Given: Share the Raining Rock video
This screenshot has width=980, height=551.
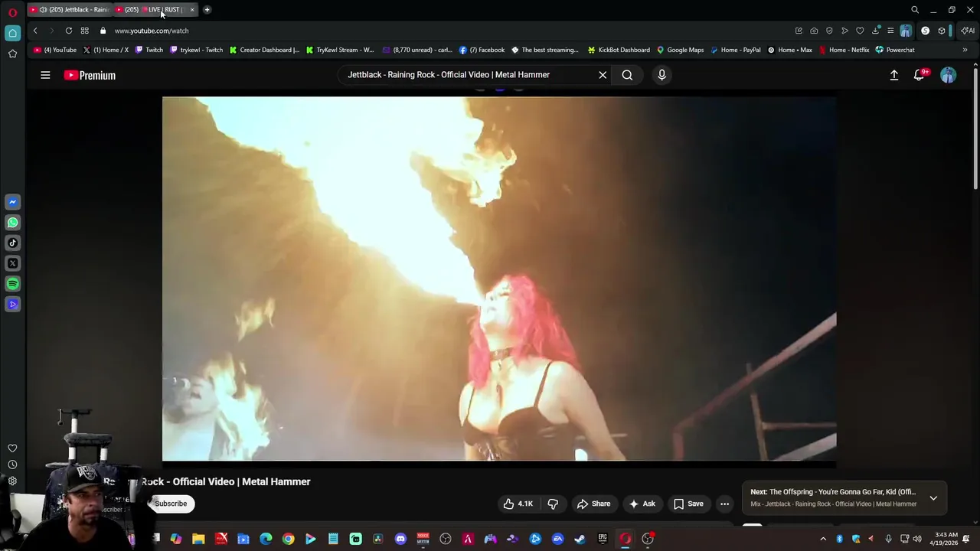Looking at the screenshot, I should coord(593,504).
